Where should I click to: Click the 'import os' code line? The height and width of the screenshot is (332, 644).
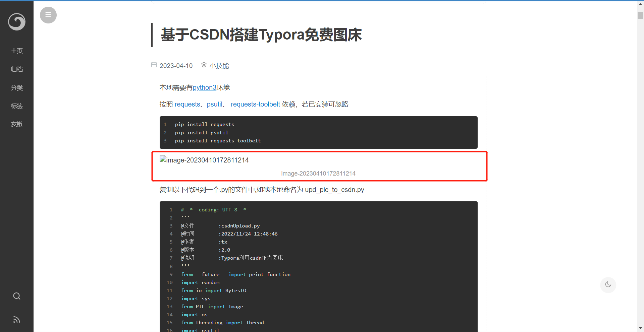[194, 315]
